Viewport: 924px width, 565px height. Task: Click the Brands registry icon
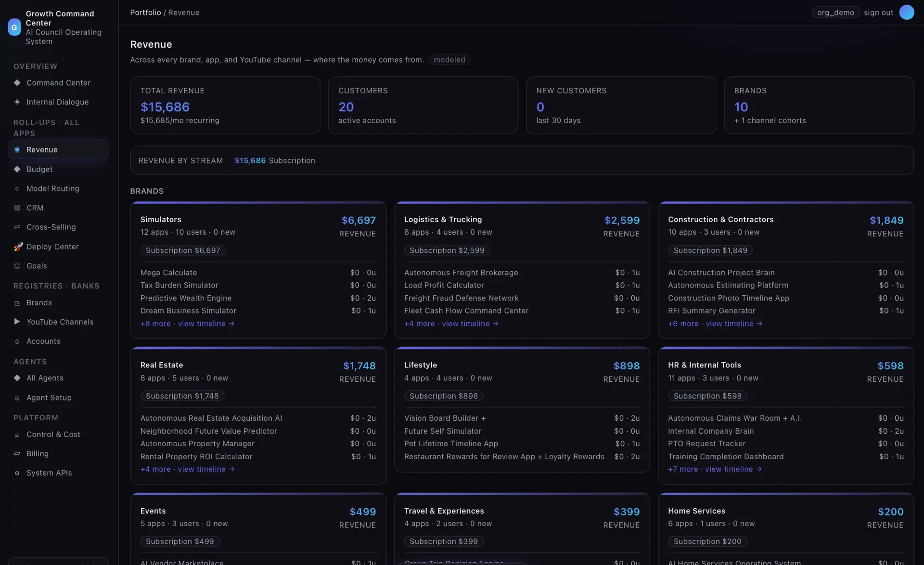coord(17,303)
